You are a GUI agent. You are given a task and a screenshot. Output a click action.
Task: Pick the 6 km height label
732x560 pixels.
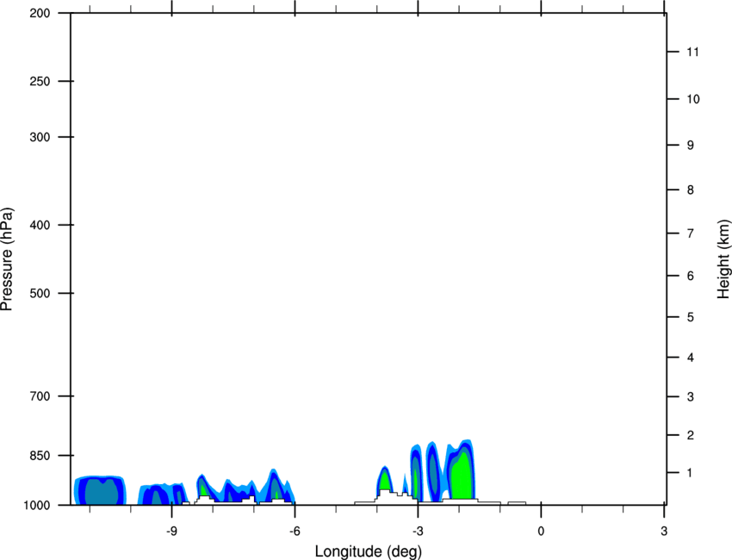[x=690, y=276]
